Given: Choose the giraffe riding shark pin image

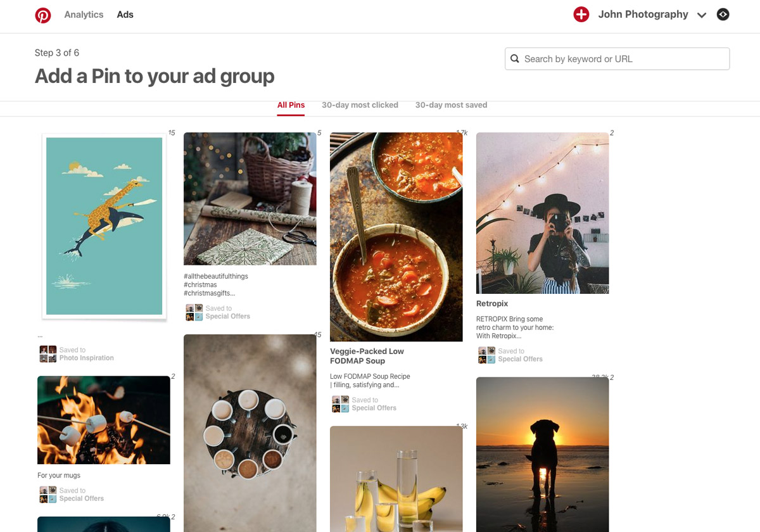Looking at the screenshot, I should tap(104, 226).
